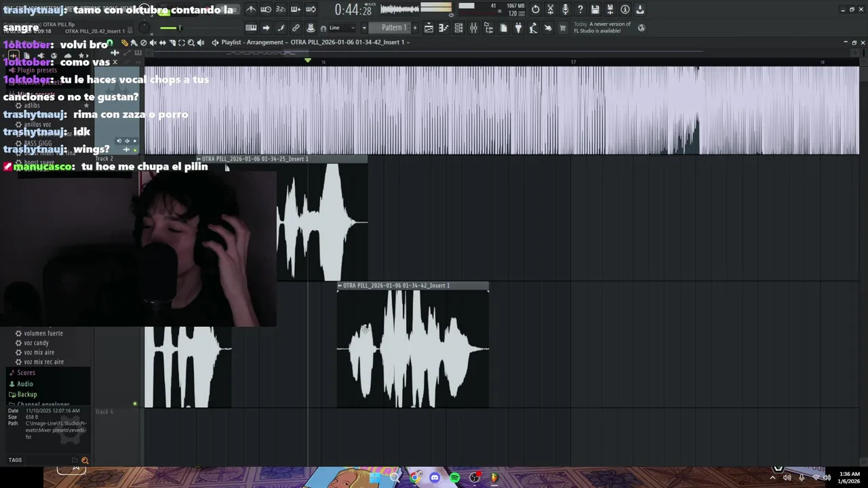Open help with the question mark icon
Image resolution: width=868 pixels, height=488 pixels.
click(x=580, y=9)
